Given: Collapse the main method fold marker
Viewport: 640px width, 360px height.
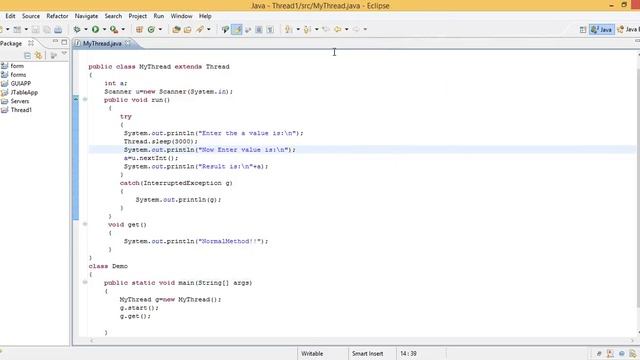Looking at the screenshot, I should (85, 282).
